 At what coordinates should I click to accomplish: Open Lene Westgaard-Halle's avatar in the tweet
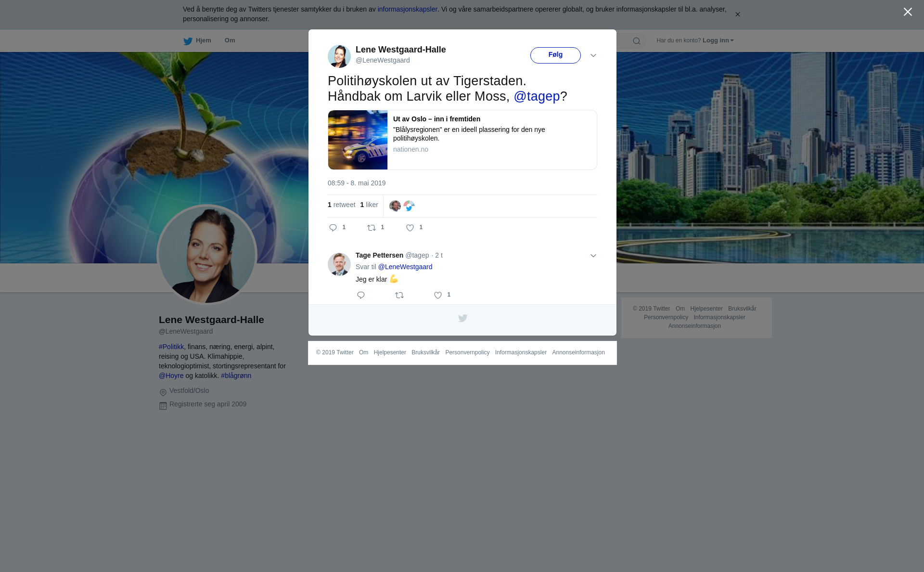[x=339, y=56]
